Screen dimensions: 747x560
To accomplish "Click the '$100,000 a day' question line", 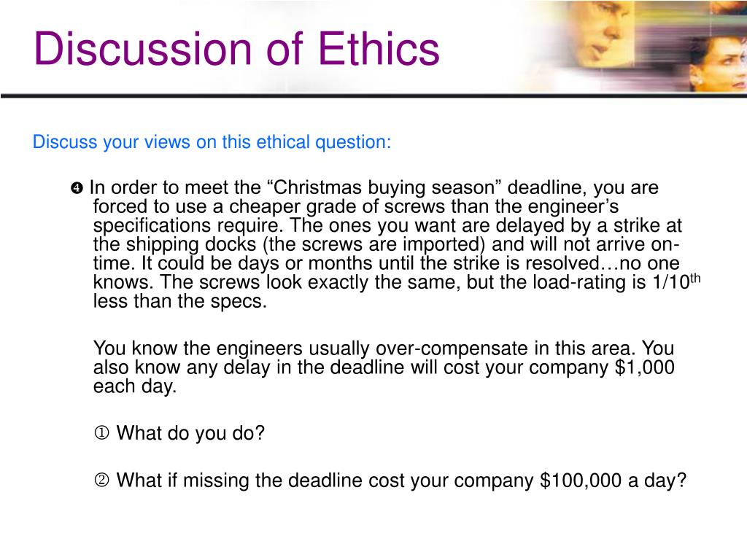I will [x=401, y=480].
